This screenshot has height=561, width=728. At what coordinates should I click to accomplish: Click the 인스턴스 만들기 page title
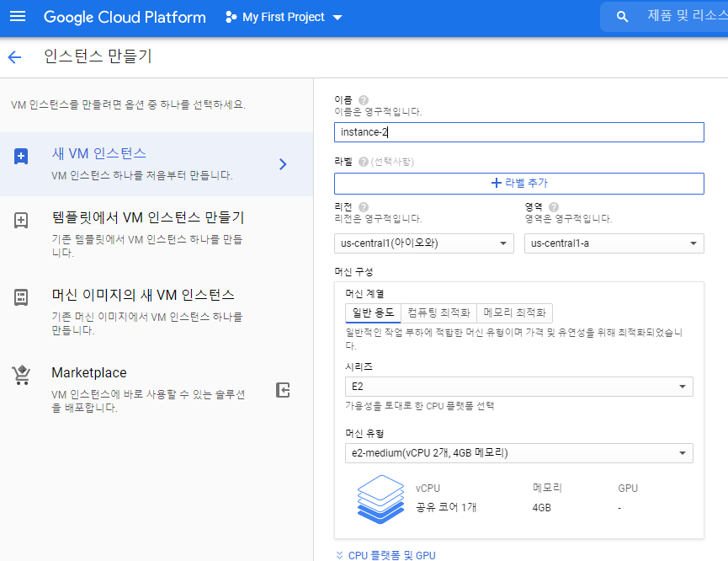coord(98,56)
